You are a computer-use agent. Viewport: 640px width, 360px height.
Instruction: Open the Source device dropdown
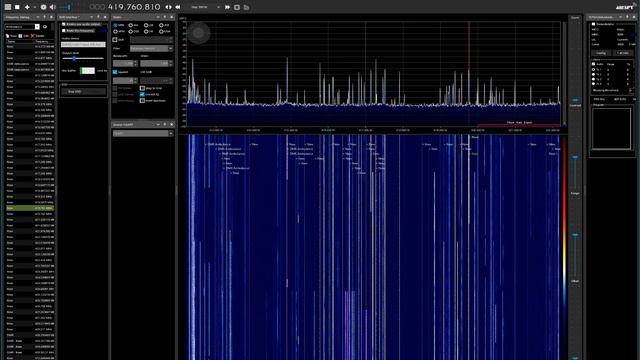pyautogui.click(x=143, y=133)
